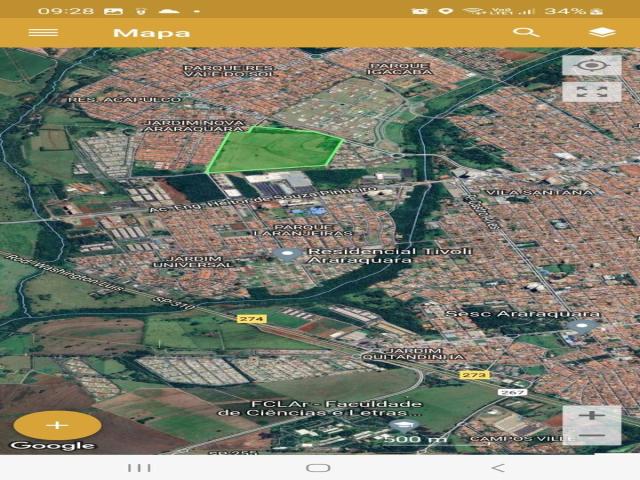Tap the FCLAr Faculdade marker

[403, 426]
